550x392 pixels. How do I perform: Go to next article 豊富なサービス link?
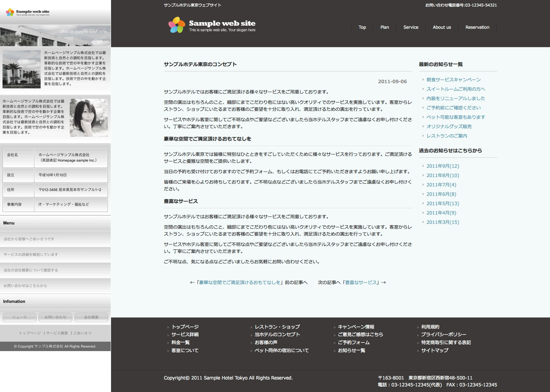362,282
